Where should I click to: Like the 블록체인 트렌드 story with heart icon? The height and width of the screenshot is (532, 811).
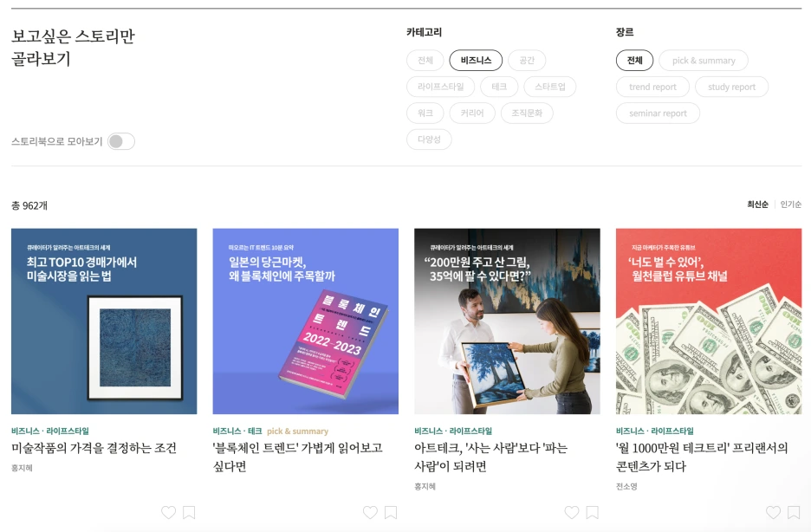pyautogui.click(x=370, y=512)
